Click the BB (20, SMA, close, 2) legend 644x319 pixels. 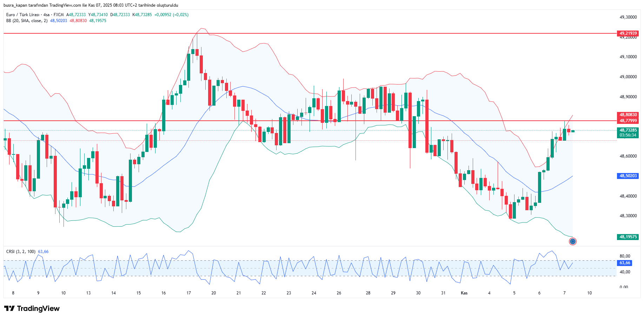coord(27,21)
